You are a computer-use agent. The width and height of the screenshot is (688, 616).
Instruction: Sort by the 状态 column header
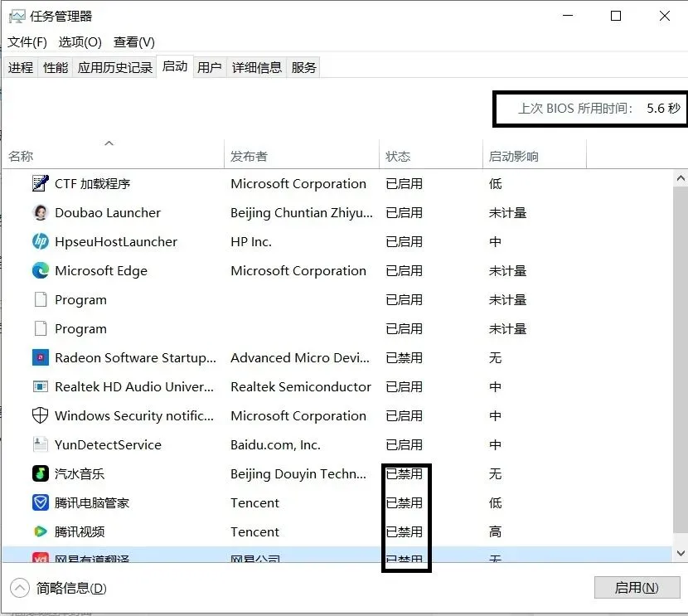431,154
